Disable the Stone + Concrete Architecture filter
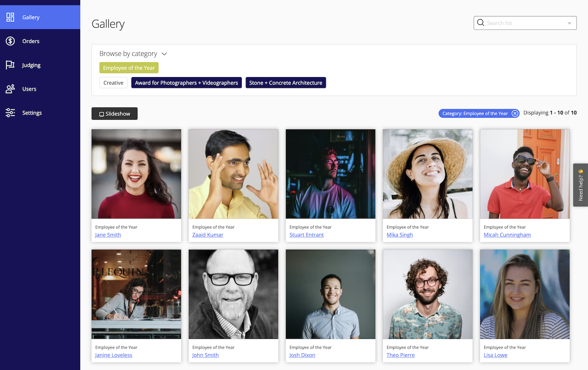The image size is (588, 370). [285, 83]
